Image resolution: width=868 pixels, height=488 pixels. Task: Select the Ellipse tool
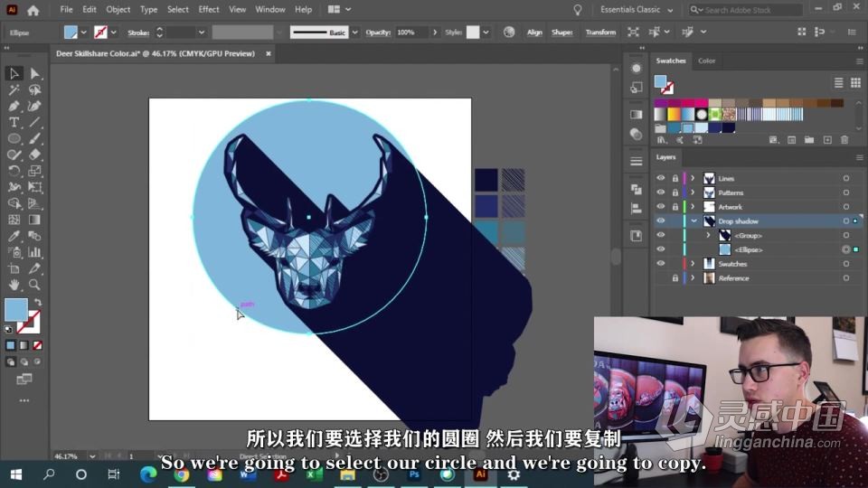coord(14,138)
